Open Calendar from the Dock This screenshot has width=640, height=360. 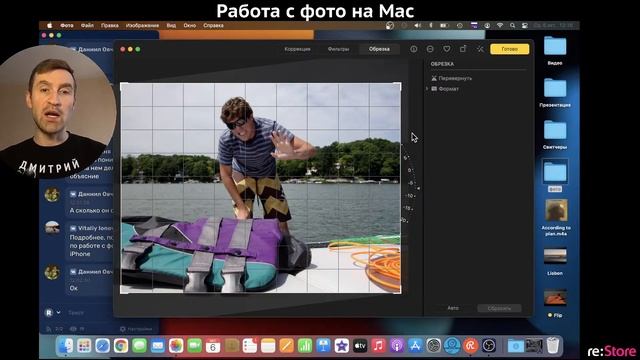tap(213, 346)
